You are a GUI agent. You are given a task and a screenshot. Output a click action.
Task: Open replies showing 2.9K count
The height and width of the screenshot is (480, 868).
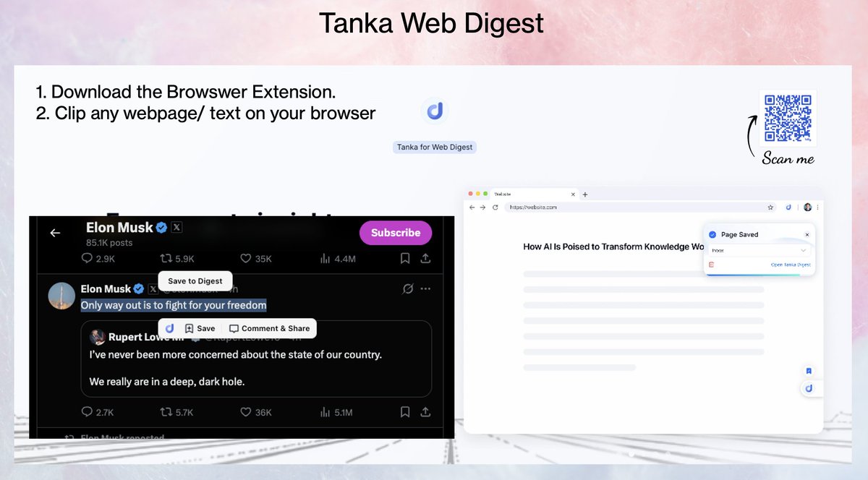pos(98,258)
